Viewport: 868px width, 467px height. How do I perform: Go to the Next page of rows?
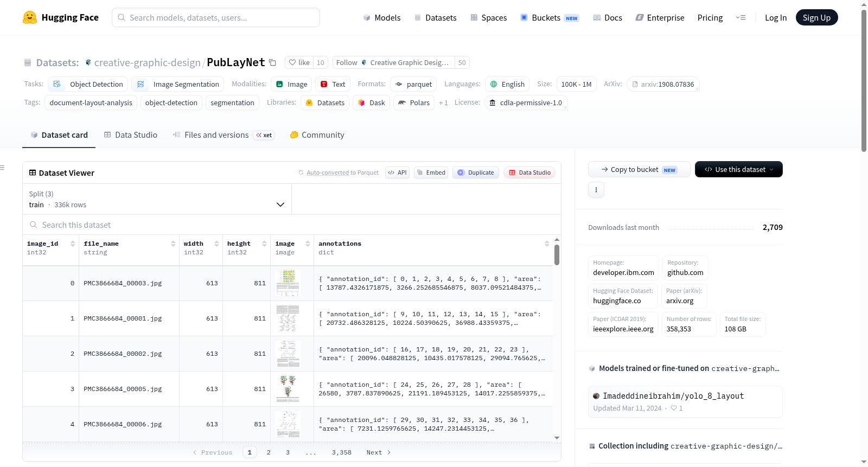(379, 452)
